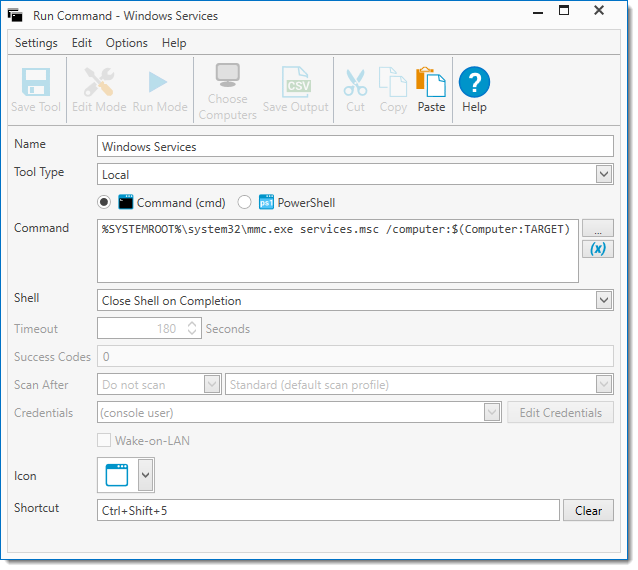Minimize the Run Command window
Viewport: 638px width, 570px height.
tap(538, 12)
